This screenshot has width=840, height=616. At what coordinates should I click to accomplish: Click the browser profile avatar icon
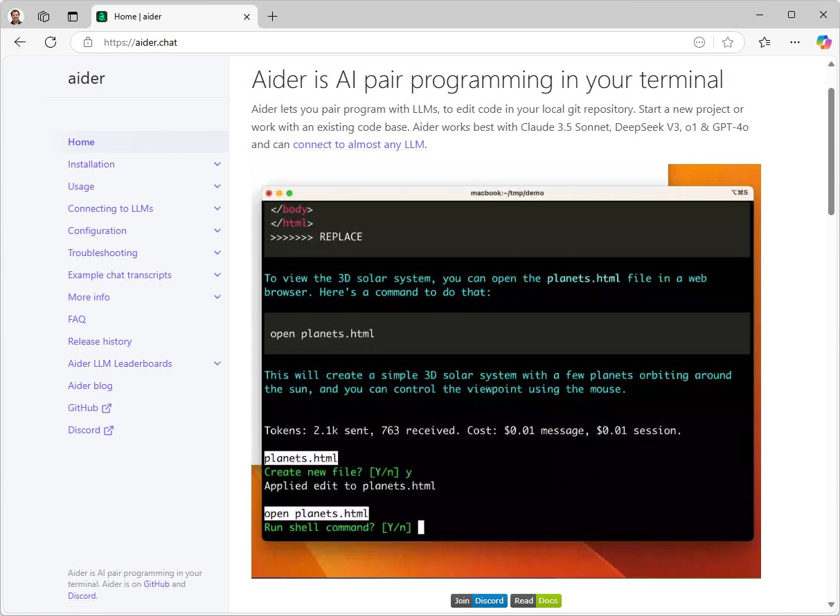[x=16, y=16]
